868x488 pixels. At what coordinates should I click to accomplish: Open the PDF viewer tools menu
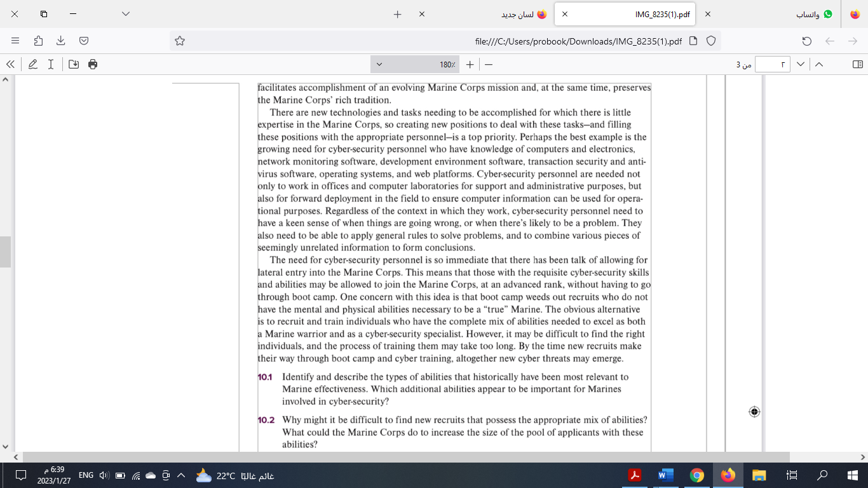pyautogui.click(x=10, y=64)
